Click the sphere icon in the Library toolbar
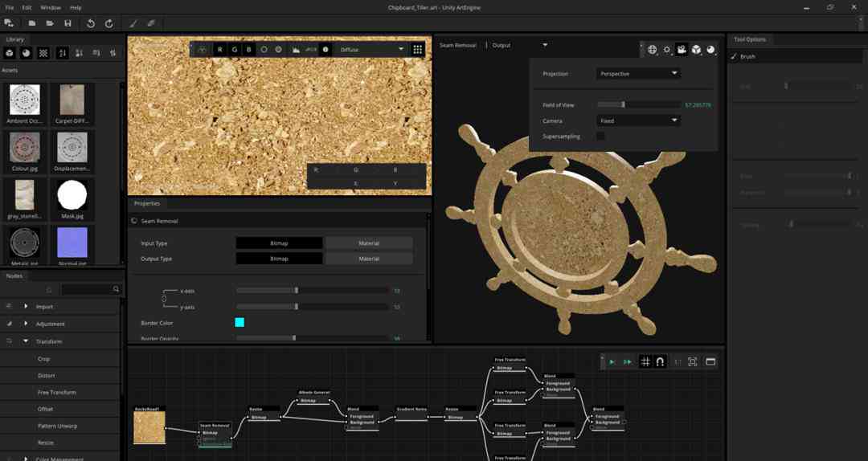868x461 pixels. pos(26,53)
